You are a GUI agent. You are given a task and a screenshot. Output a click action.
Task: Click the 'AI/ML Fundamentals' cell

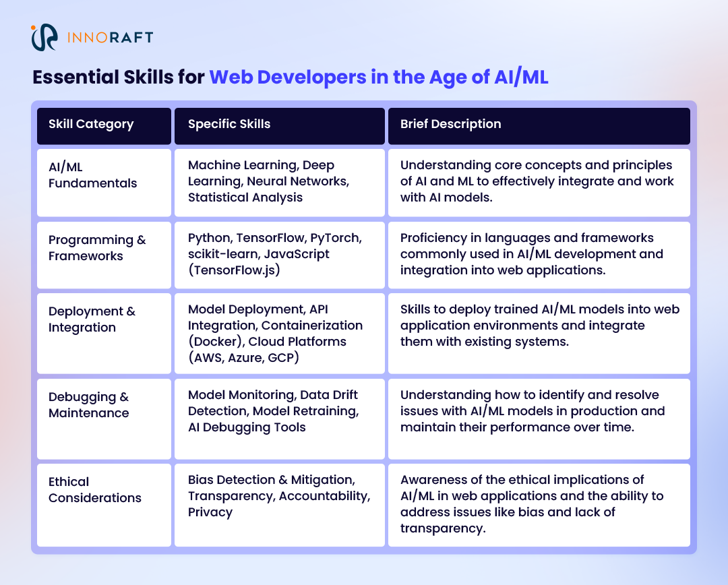[104, 183]
